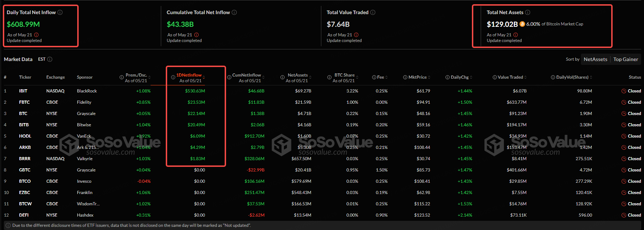Viewport: 644px width, 230px height.
Task: Click info icon beside DailyVol(Shares) header
Action: tap(553, 77)
